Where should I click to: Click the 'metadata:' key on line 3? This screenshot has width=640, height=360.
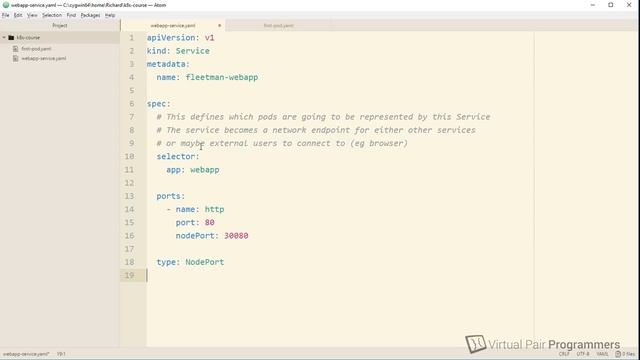(168, 64)
